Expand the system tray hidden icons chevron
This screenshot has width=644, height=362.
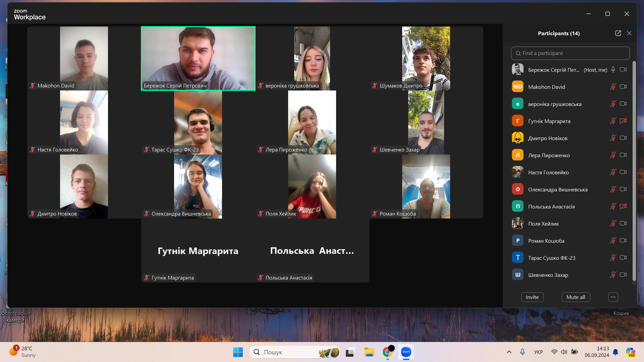509,352
